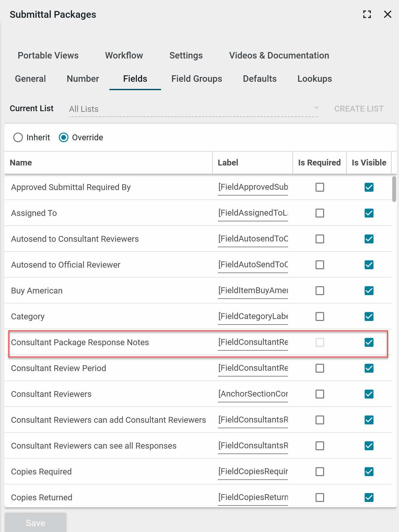Mark Assigned To as required
399x532 pixels.
click(x=320, y=213)
